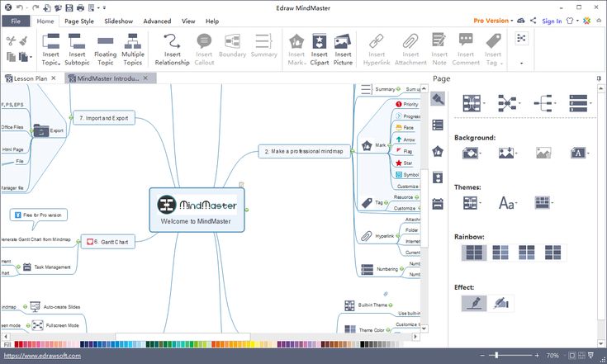Click the fit-to-page icon in status bar

[x=572, y=355]
